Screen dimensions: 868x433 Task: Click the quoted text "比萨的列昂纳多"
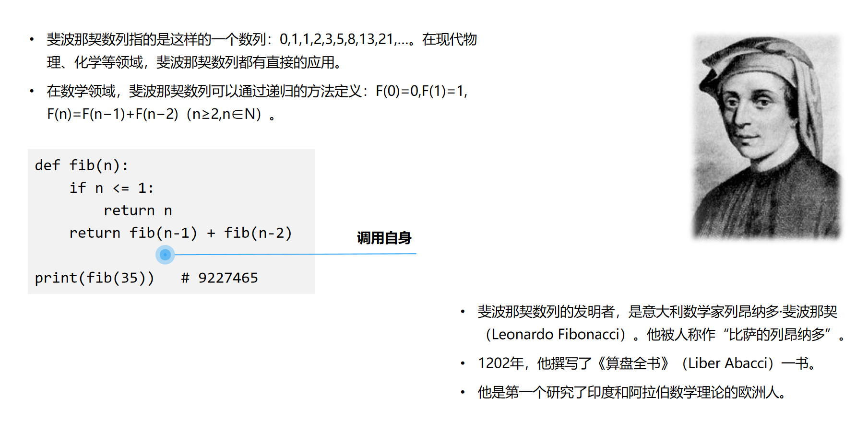tap(776, 334)
